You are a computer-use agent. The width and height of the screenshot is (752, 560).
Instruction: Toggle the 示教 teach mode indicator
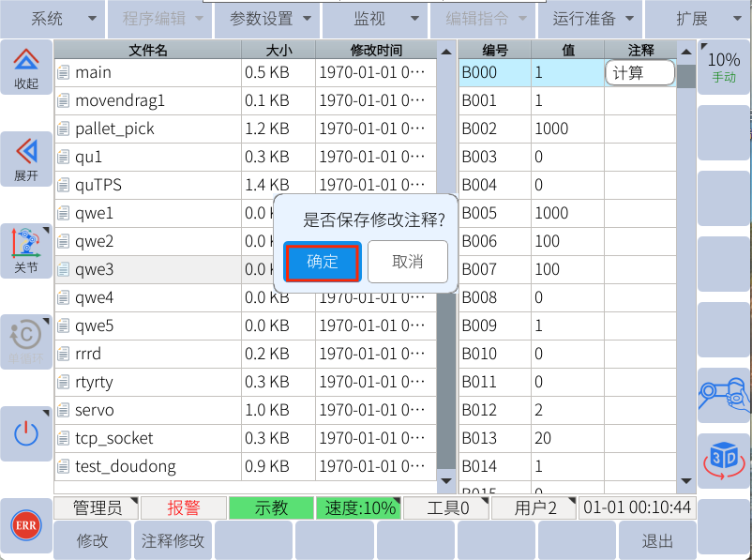271,507
